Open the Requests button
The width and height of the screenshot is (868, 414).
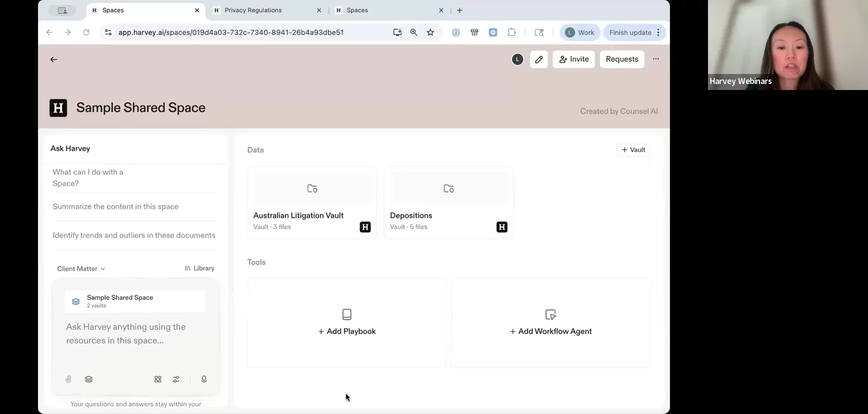point(621,59)
